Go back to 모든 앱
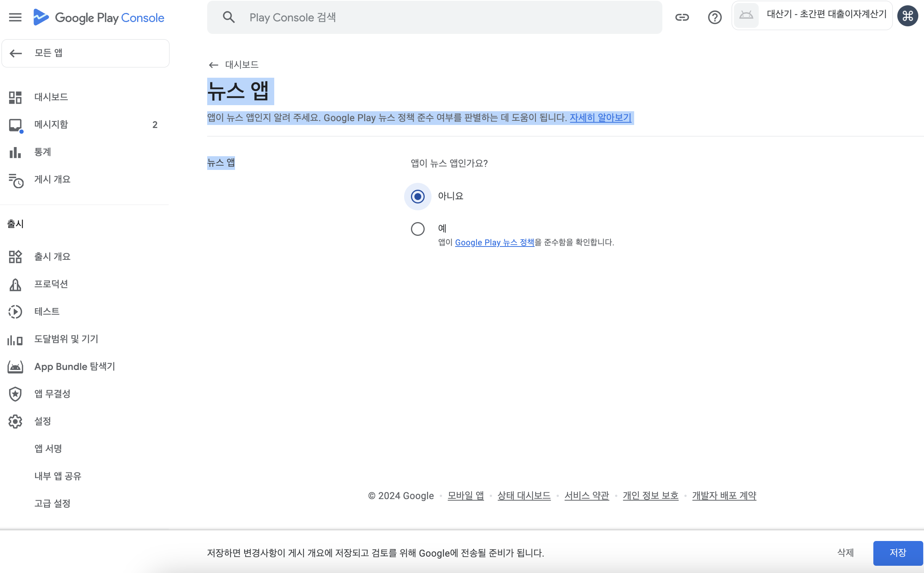 (x=85, y=53)
